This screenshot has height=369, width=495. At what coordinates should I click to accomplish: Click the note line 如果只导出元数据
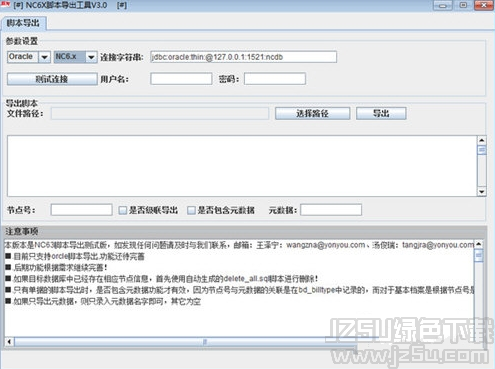(103, 302)
